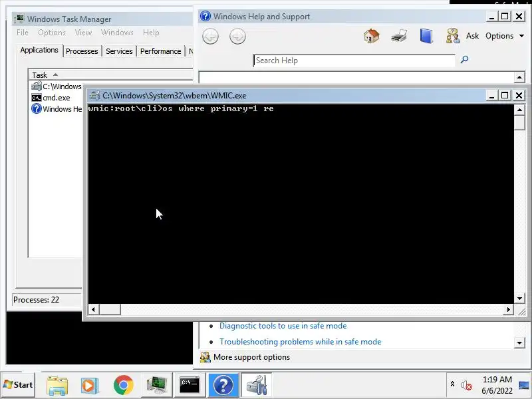This screenshot has height=399, width=532.
Task: Click Help window scrollbar up arrow
Action: pyautogui.click(x=519, y=77)
